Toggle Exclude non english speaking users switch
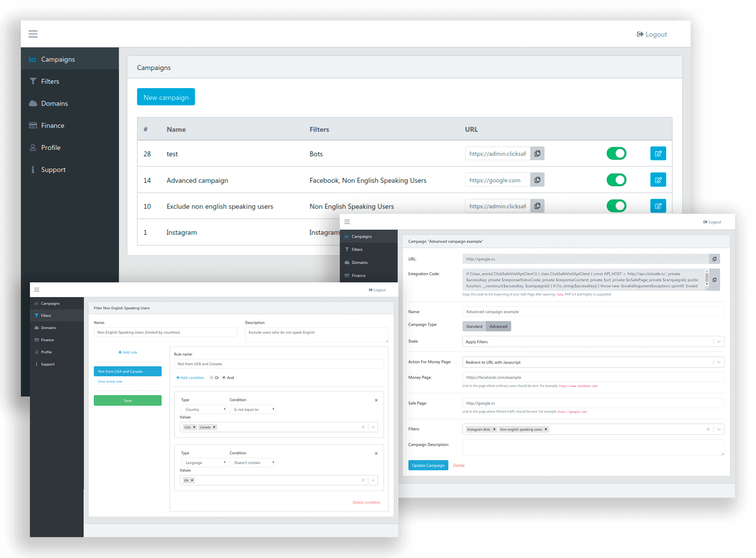Image resolution: width=756 pixels, height=558 pixels. (617, 206)
